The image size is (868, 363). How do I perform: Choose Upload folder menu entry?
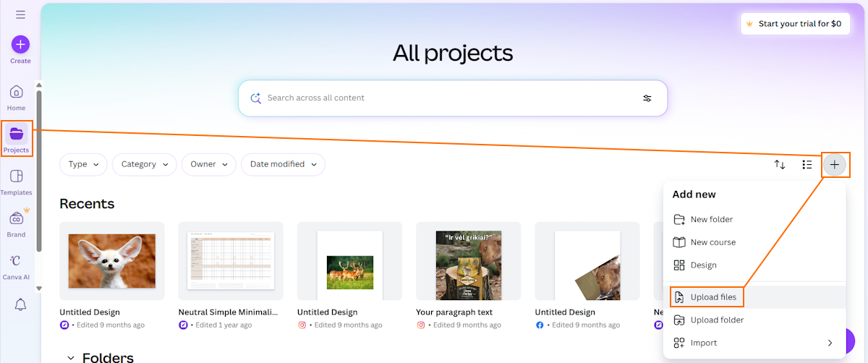coord(754,320)
